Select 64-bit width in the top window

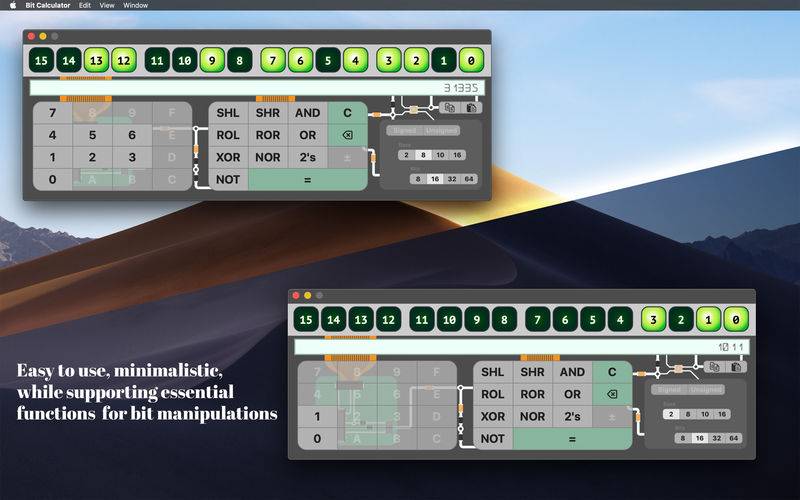(x=469, y=179)
